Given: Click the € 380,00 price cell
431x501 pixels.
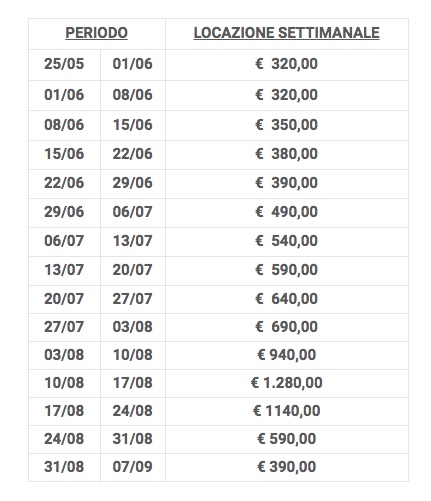Looking at the screenshot, I should [x=286, y=154].
